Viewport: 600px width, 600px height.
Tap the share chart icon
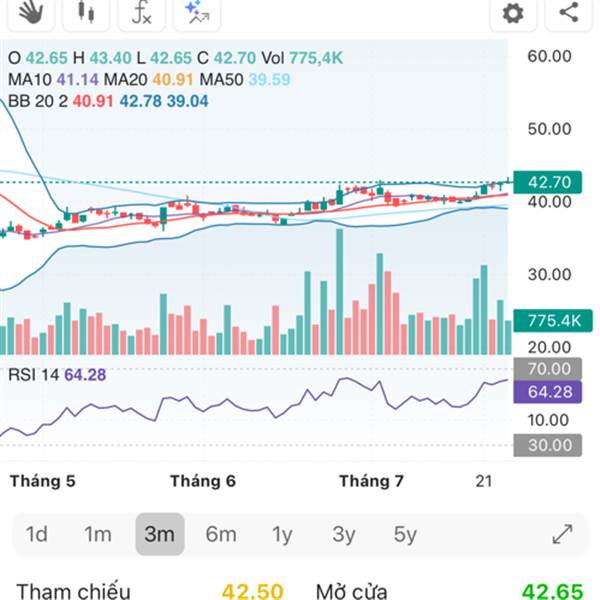point(569,12)
